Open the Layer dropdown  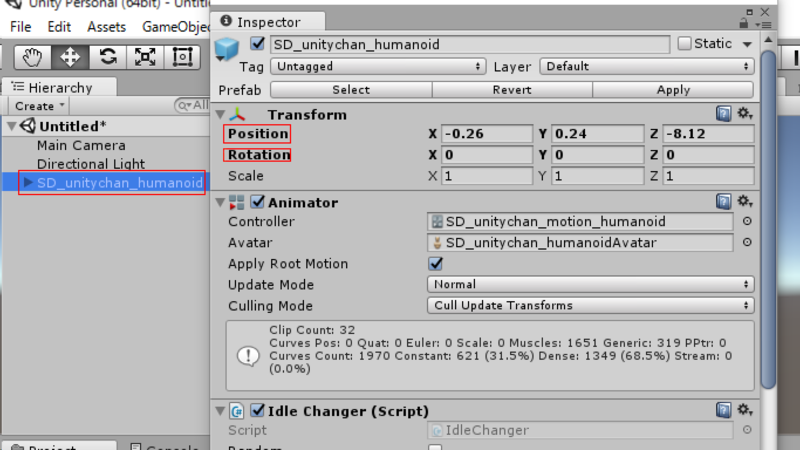pyautogui.click(x=646, y=66)
